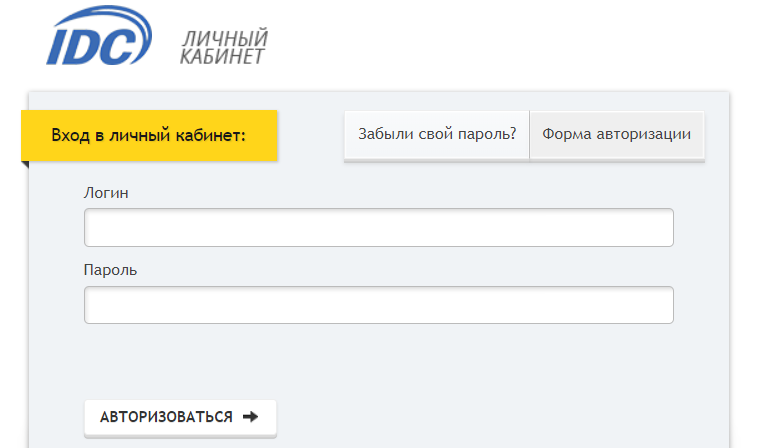The width and height of the screenshot is (759, 448).
Task: Focus the Логин input field
Action: pyautogui.click(x=378, y=227)
